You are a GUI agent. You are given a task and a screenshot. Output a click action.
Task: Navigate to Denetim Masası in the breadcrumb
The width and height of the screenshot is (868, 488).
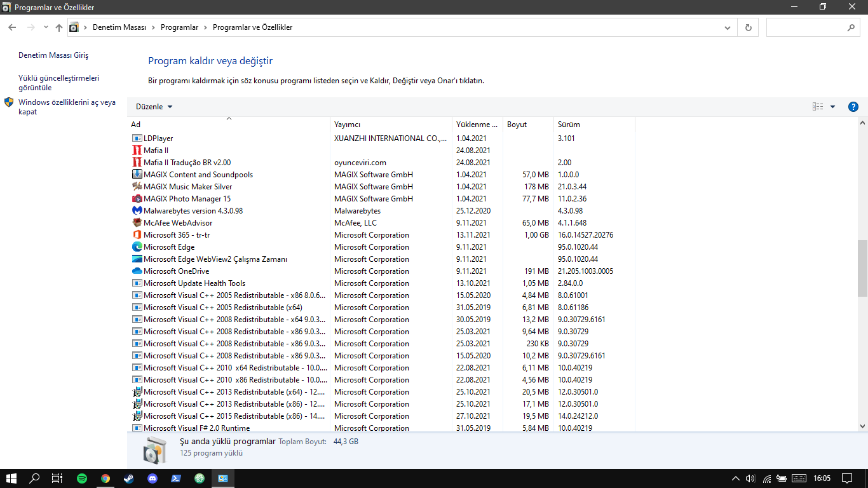pyautogui.click(x=119, y=27)
